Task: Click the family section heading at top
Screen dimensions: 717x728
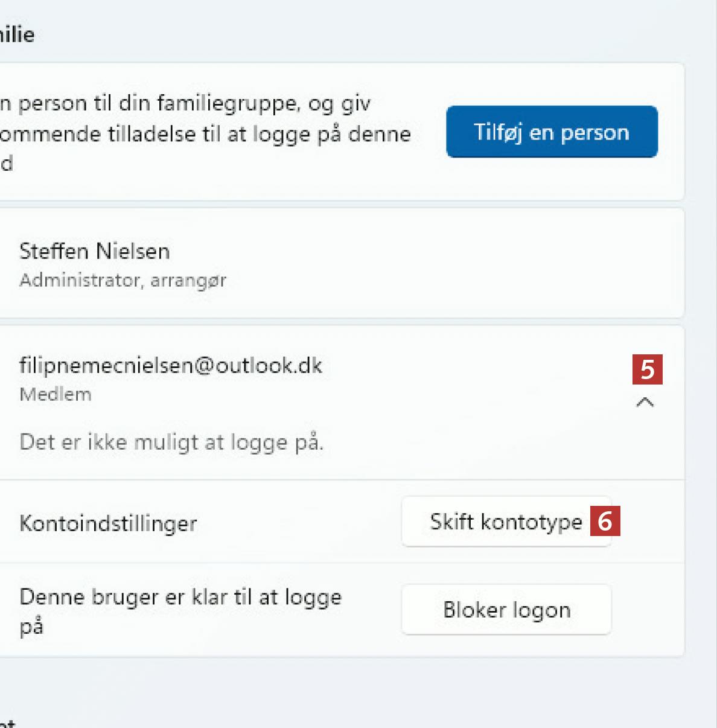Action: 17,34
